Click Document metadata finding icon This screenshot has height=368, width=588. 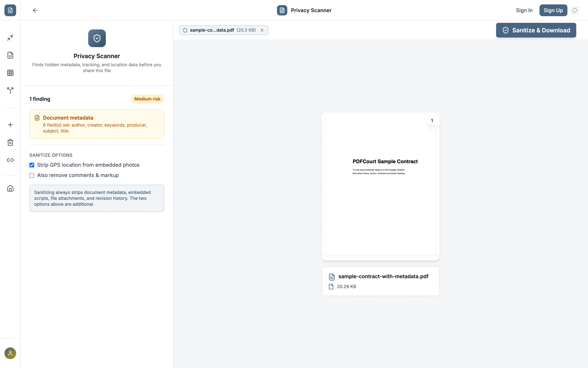(37, 118)
